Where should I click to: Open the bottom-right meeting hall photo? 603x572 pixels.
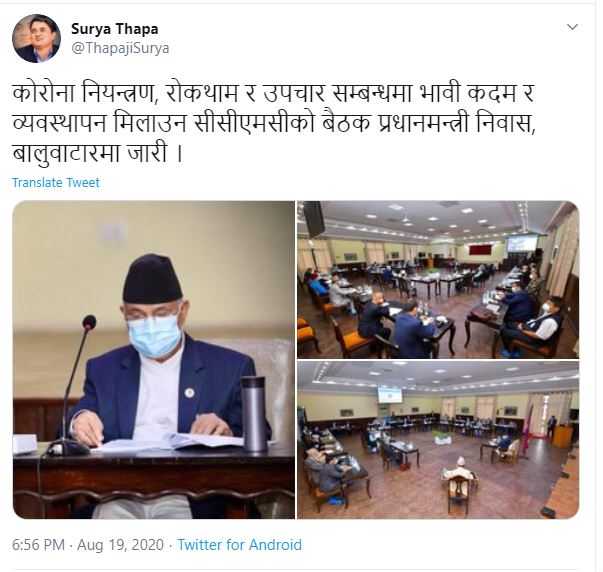pos(438,440)
